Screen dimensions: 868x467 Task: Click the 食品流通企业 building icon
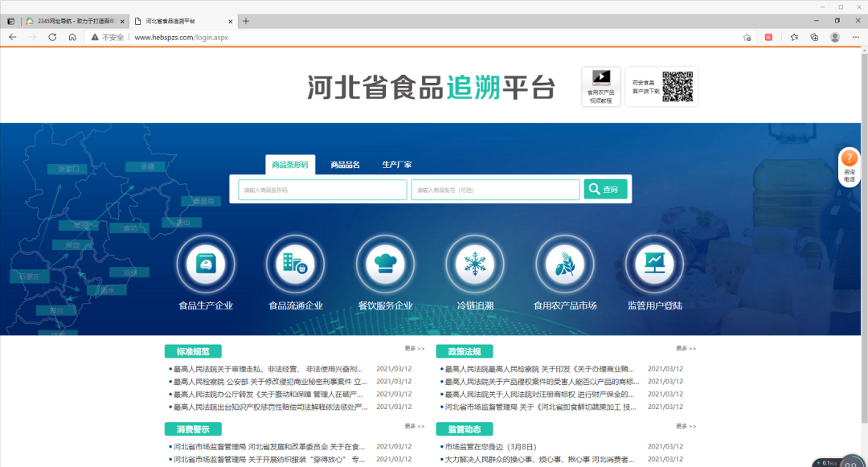pos(295,264)
